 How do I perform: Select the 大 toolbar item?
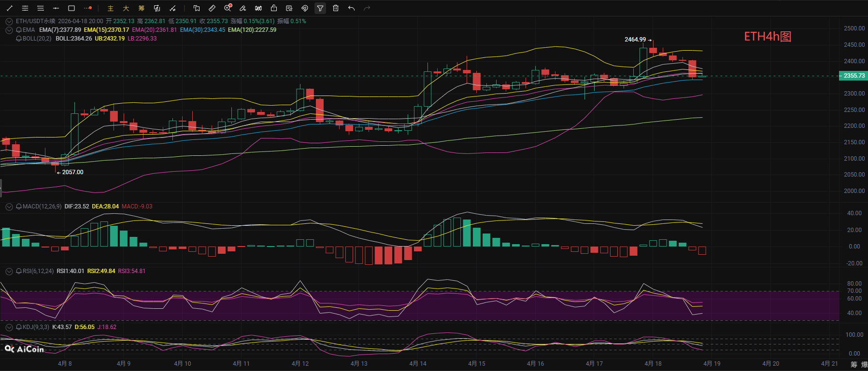(126, 8)
